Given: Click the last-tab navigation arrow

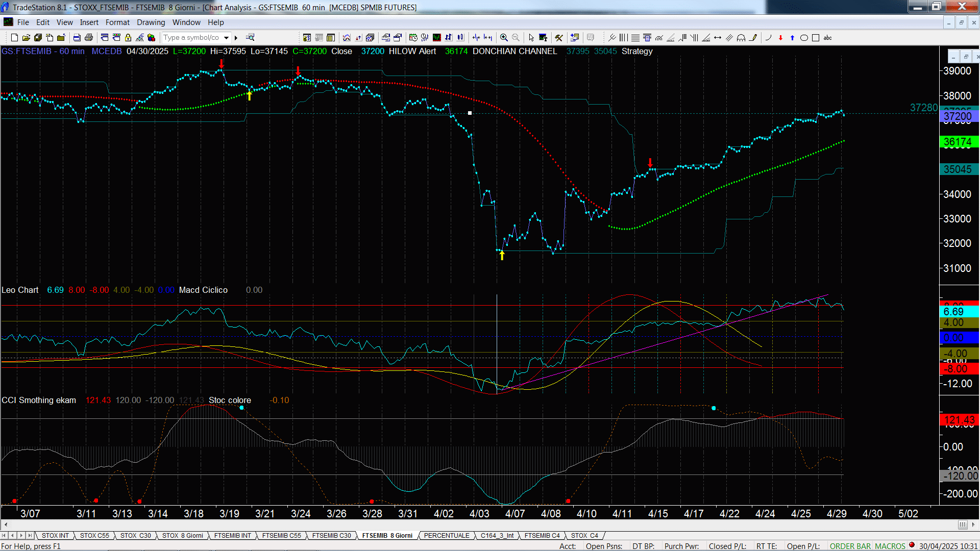Looking at the screenshot, I should 30,535.
